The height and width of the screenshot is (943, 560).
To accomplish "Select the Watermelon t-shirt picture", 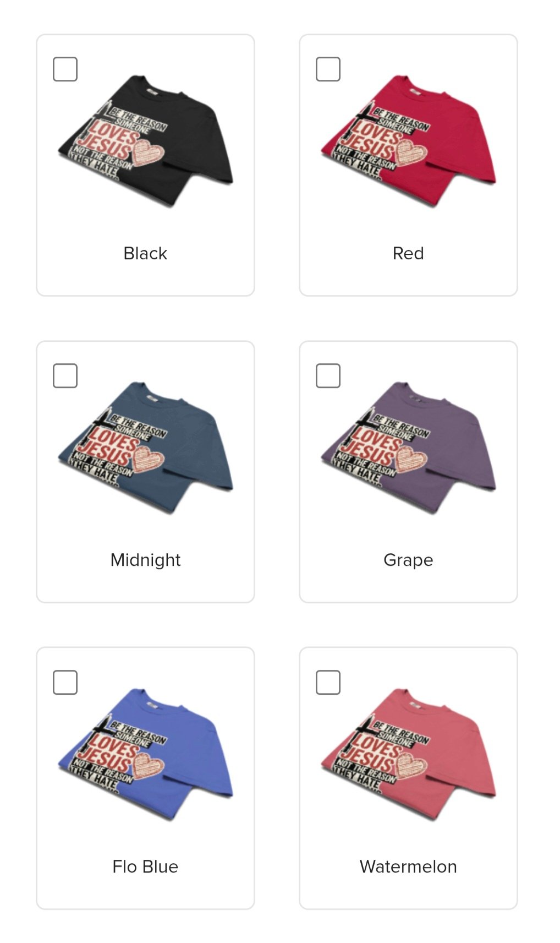I will 409,755.
